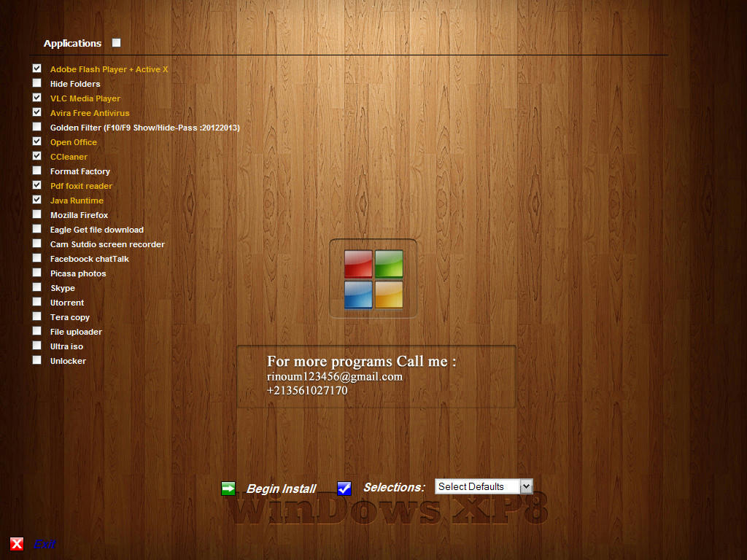The image size is (747, 560).
Task: Uncheck Java Runtime checkbox
Action: tap(36, 200)
